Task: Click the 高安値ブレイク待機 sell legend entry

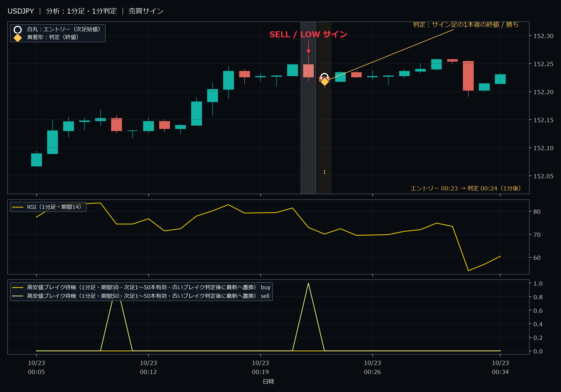Action: point(141,296)
